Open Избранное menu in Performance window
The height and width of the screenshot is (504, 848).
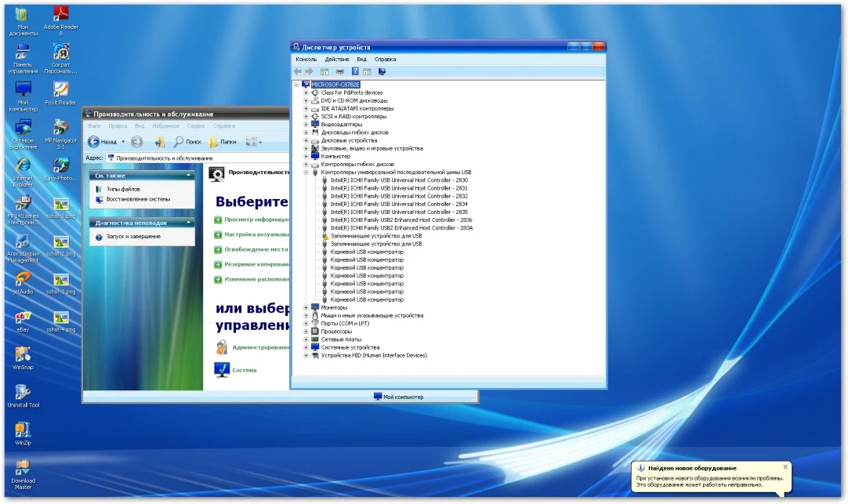coord(165,126)
